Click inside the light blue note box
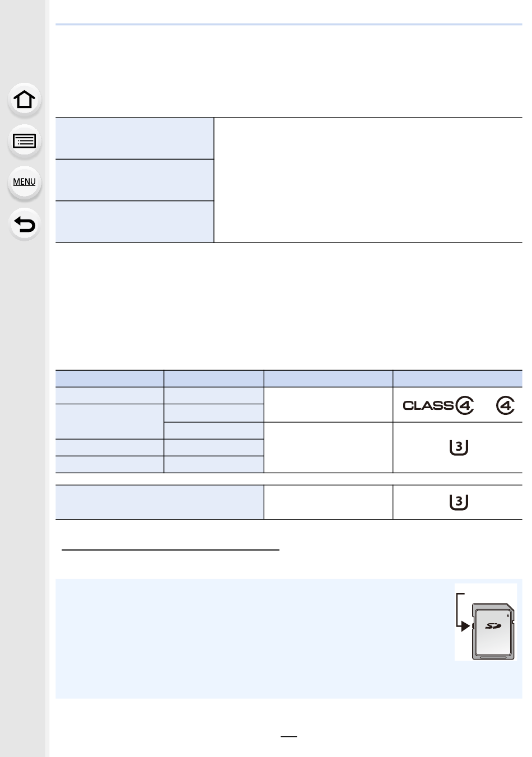The image size is (532, 757). 252,638
